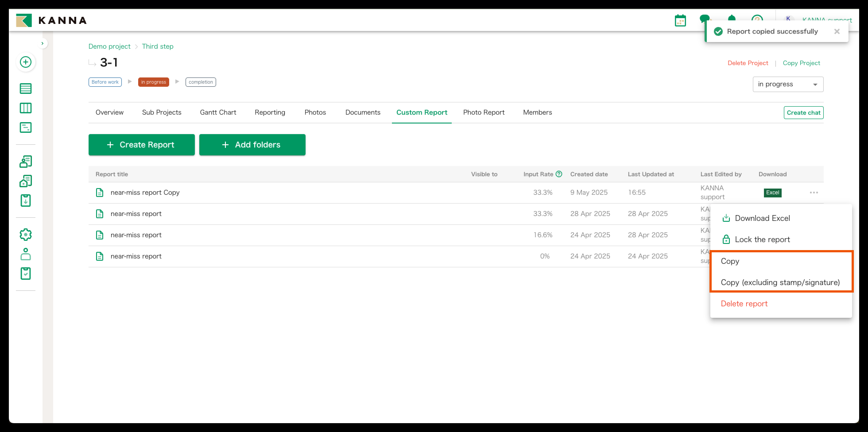Click the settings gear sidebar icon
This screenshot has width=868, height=432.
[x=26, y=235]
